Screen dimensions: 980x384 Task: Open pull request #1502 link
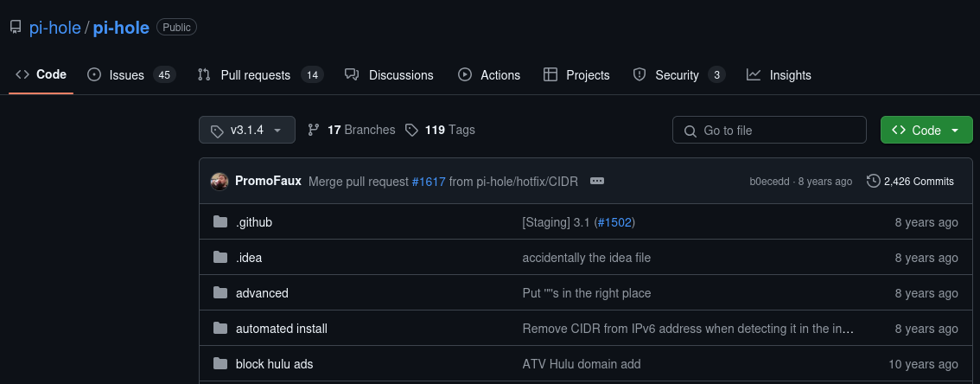pyautogui.click(x=614, y=222)
